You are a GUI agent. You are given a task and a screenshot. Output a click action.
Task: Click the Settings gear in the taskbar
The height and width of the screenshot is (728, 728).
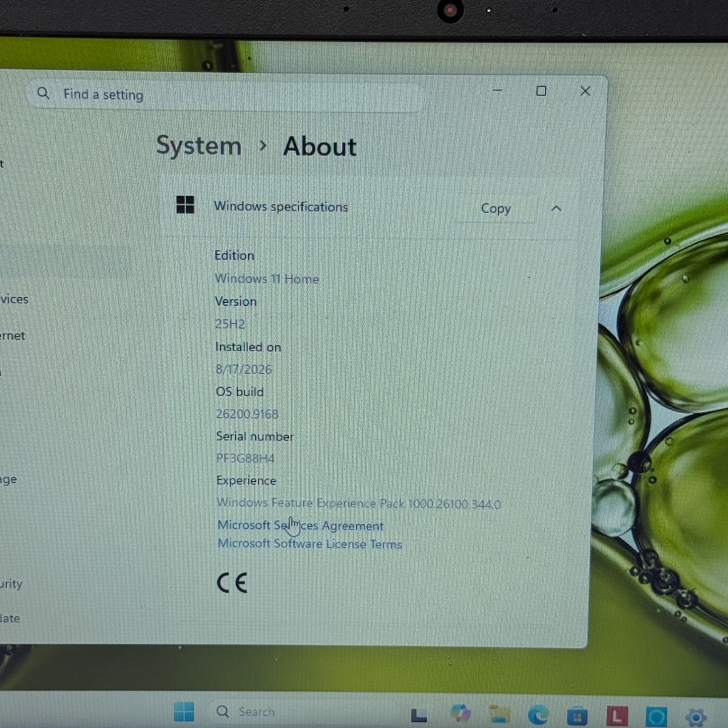click(696, 718)
